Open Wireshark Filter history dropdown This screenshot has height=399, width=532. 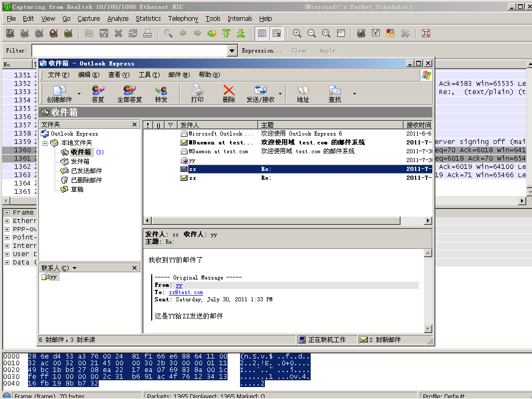(232, 50)
